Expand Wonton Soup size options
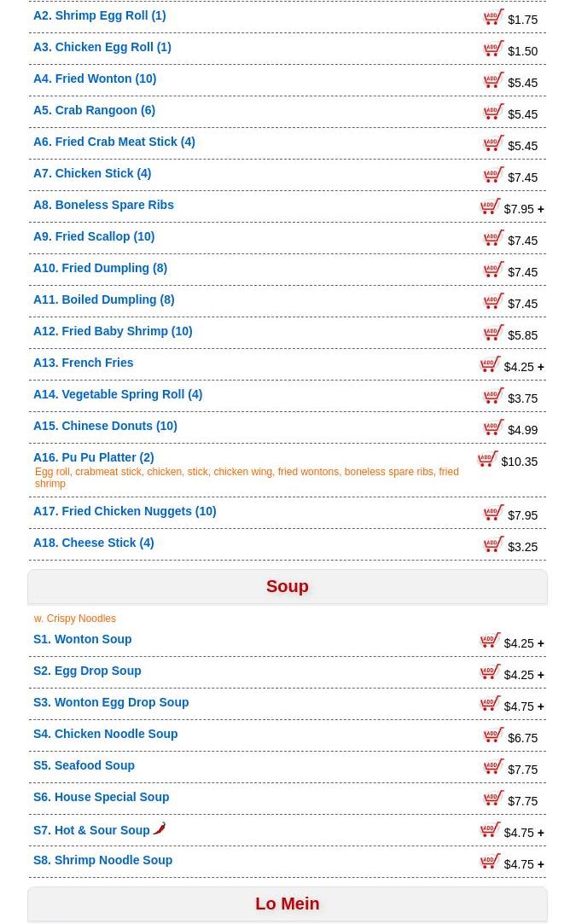Screen dimensions: 576x924 [x=540, y=643]
